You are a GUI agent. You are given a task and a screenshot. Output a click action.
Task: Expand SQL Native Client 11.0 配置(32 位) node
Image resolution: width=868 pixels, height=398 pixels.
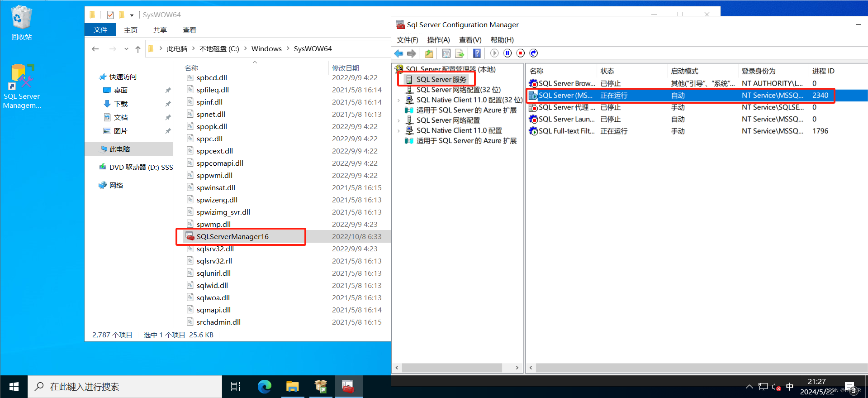(x=398, y=100)
